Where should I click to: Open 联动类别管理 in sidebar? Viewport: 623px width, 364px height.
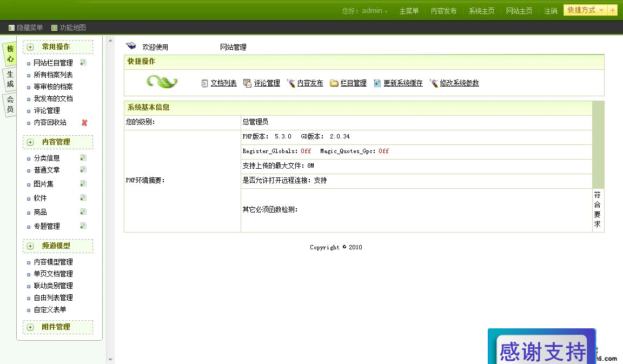(x=53, y=286)
